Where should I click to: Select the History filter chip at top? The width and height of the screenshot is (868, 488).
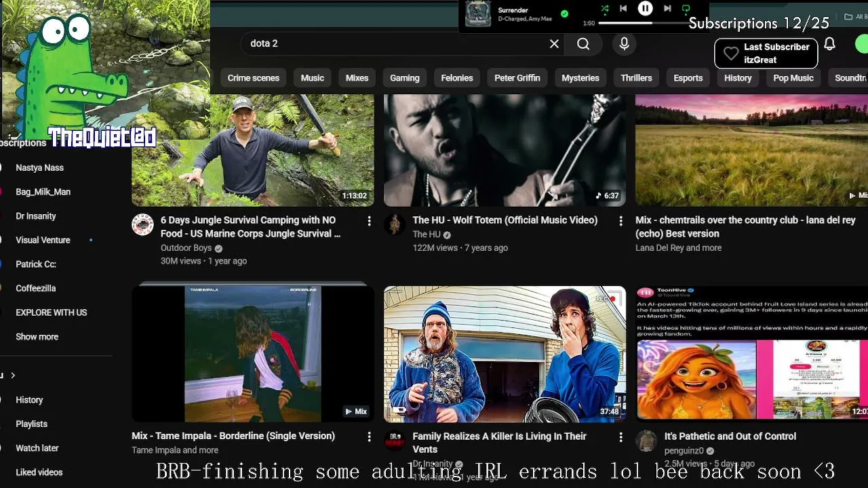738,78
